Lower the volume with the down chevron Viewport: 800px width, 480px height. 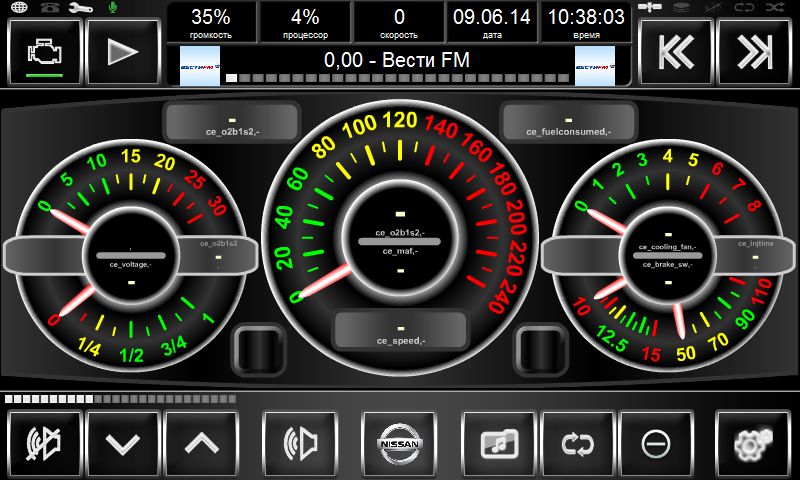pyautogui.click(x=123, y=444)
